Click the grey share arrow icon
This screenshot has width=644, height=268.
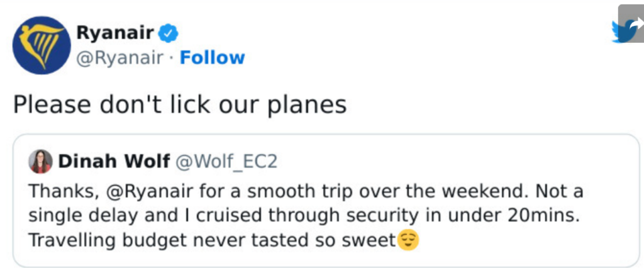tap(631, 18)
